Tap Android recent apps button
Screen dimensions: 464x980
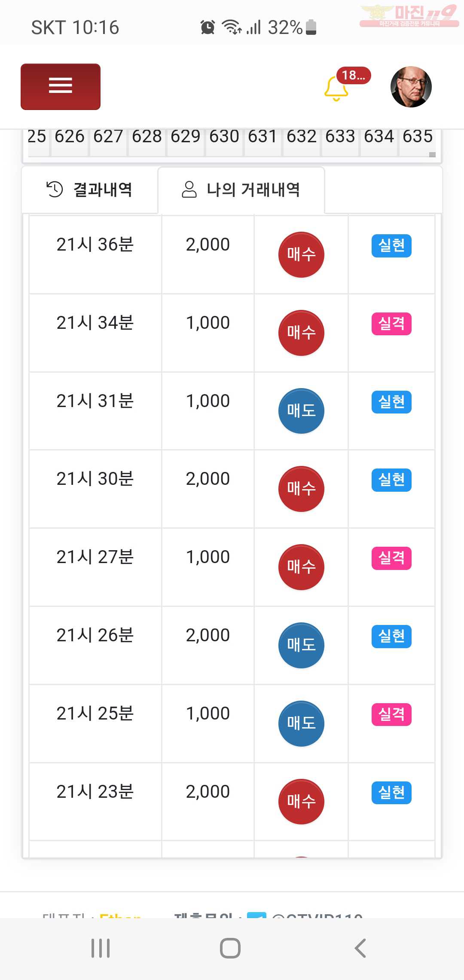tap(101, 948)
